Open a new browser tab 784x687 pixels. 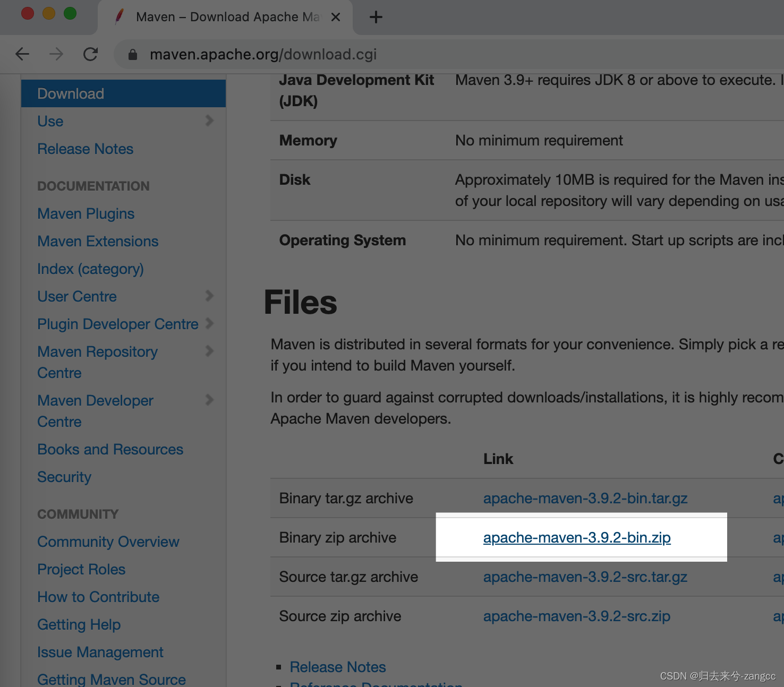pyautogui.click(x=376, y=17)
